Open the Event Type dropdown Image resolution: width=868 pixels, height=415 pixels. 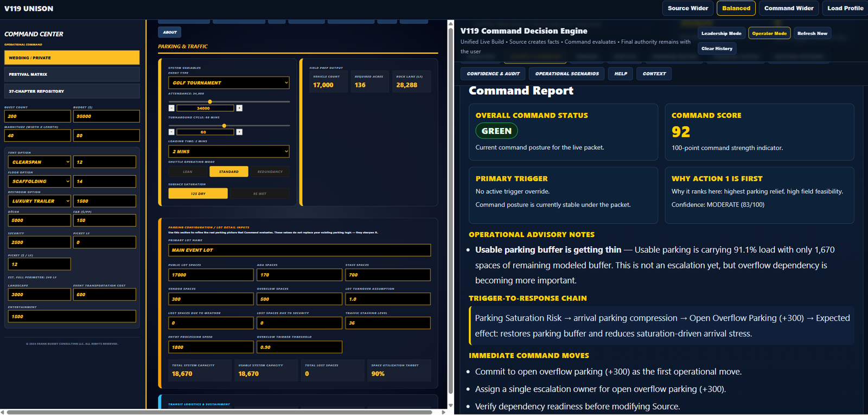click(x=229, y=82)
